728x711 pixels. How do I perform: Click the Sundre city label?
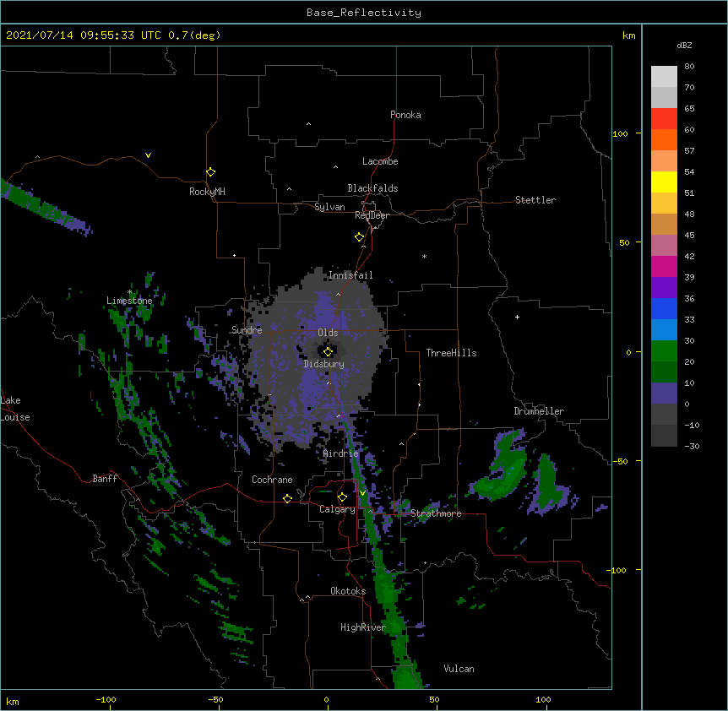(247, 330)
